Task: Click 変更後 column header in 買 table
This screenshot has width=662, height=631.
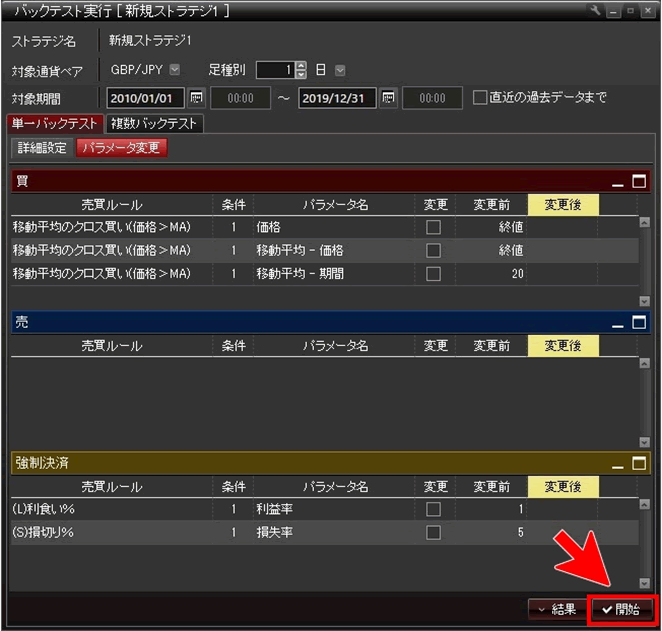Action: pos(563,205)
